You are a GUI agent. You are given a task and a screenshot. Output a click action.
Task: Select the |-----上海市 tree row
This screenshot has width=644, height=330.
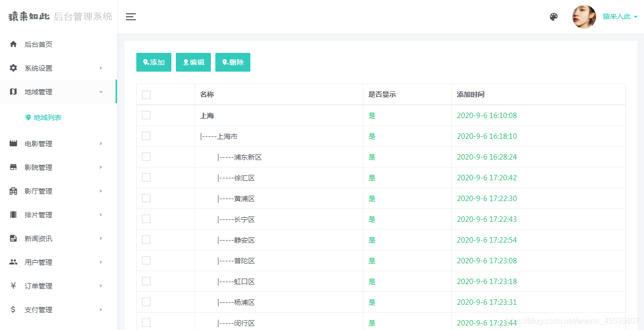219,136
